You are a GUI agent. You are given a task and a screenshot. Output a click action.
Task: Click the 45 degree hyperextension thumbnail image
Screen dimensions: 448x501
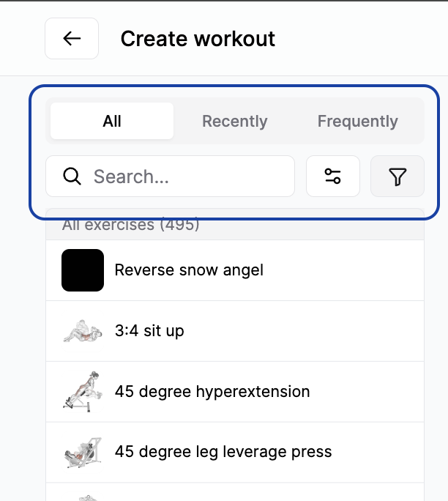coord(83,392)
